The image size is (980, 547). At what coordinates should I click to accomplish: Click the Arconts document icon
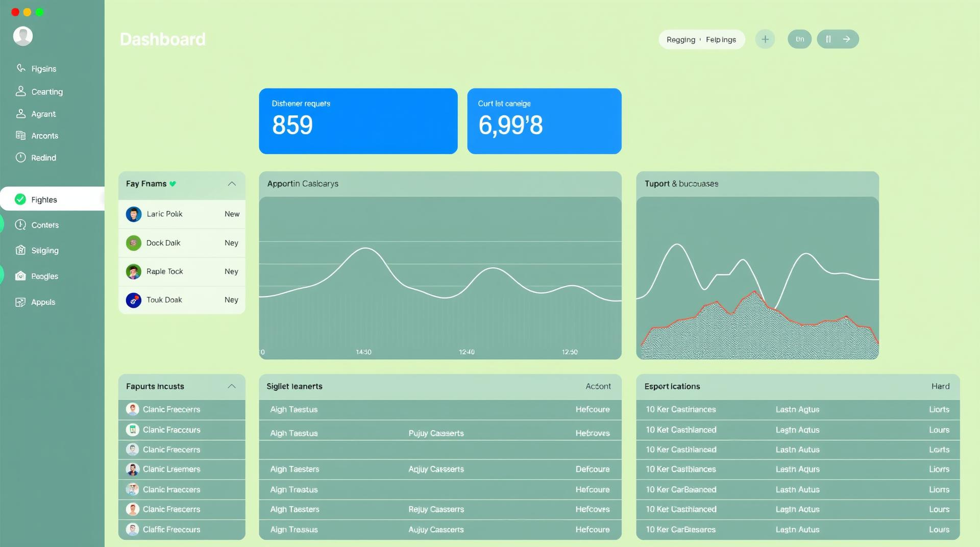pos(20,136)
